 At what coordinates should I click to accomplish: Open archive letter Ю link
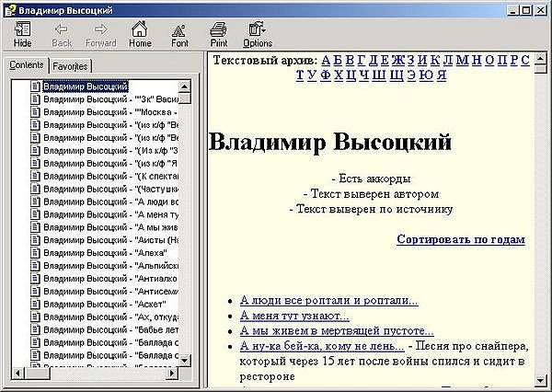(426, 75)
